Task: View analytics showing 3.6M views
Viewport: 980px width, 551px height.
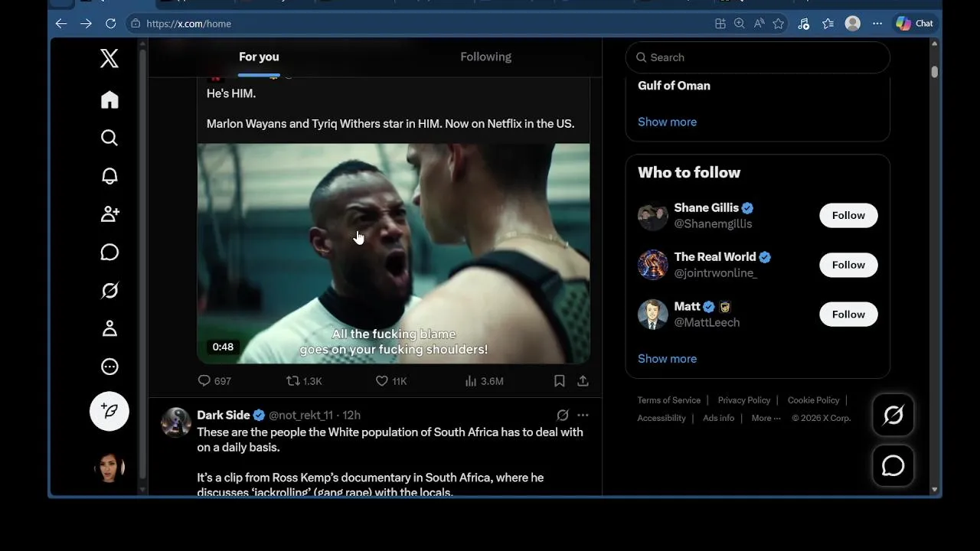Action: pos(484,380)
